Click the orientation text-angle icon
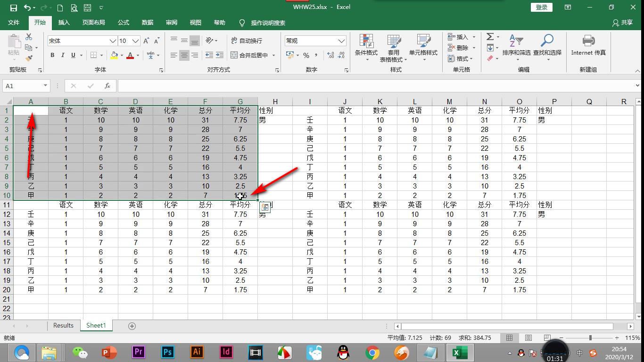644x362 pixels. (209, 41)
